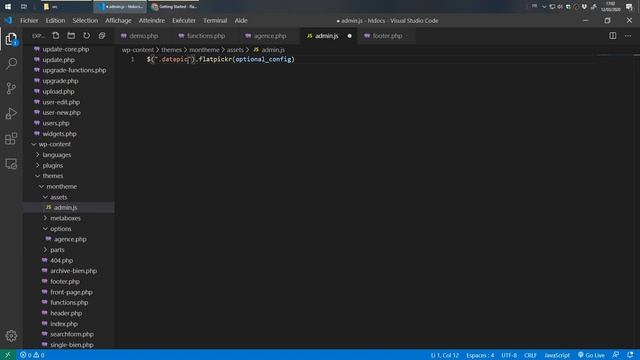Click line and column indicator in status bar
This screenshot has height=360, width=640.
(x=444, y=355)
